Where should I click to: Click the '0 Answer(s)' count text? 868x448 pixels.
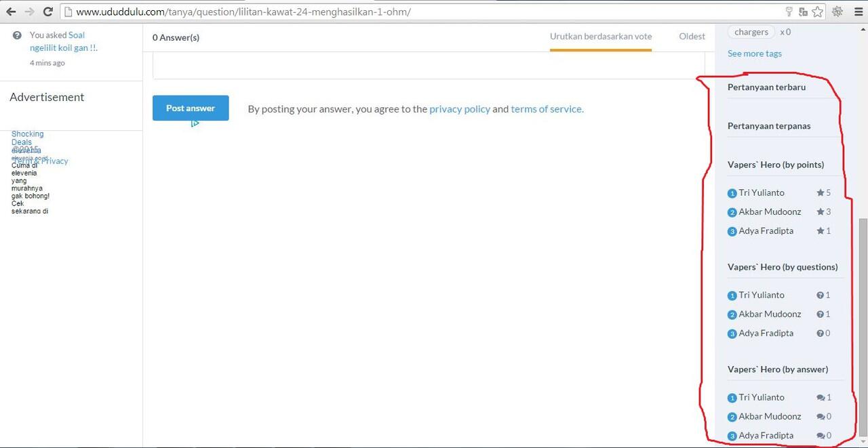176,37
